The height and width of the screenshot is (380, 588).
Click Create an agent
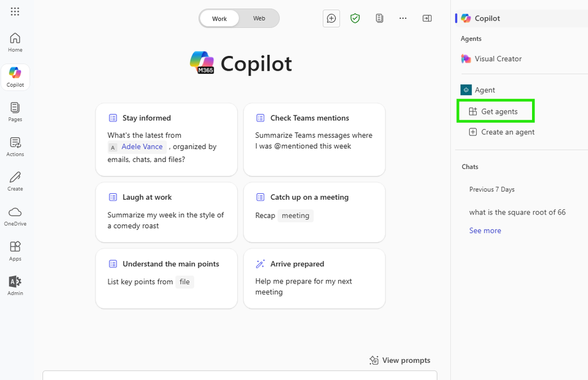(x=501, y=132)
